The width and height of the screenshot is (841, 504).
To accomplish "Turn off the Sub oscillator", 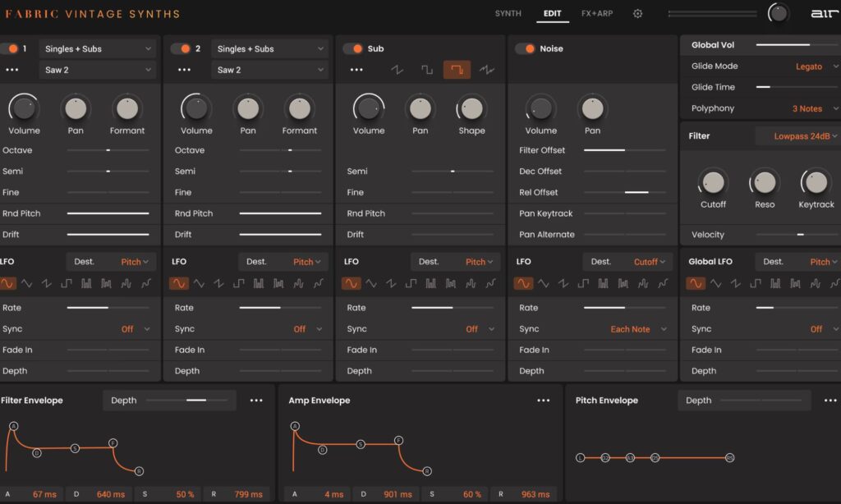I will [x=354, y=48].
